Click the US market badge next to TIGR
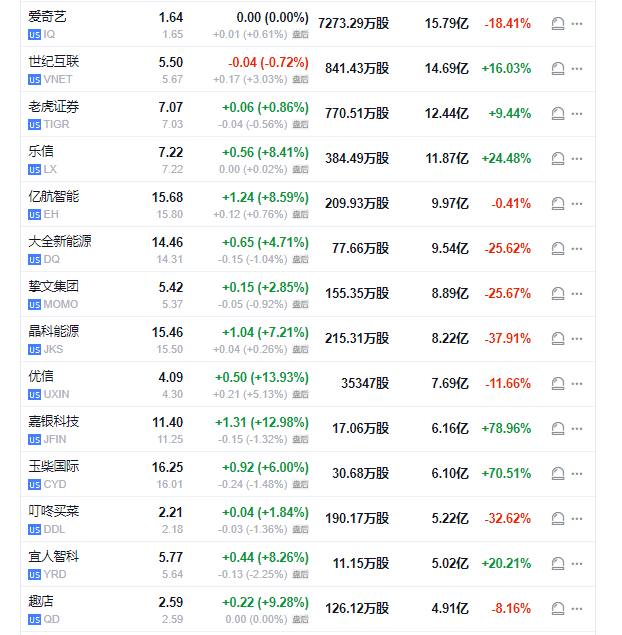The image size is (622, 635). point(35,125)
